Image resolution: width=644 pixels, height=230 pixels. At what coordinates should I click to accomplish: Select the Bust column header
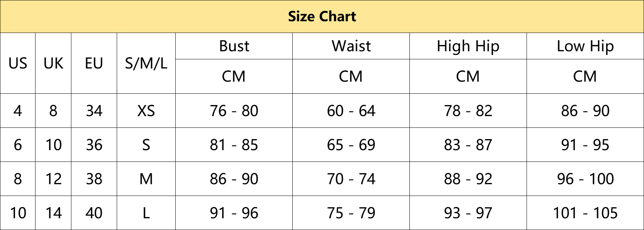tap(234, 46)
